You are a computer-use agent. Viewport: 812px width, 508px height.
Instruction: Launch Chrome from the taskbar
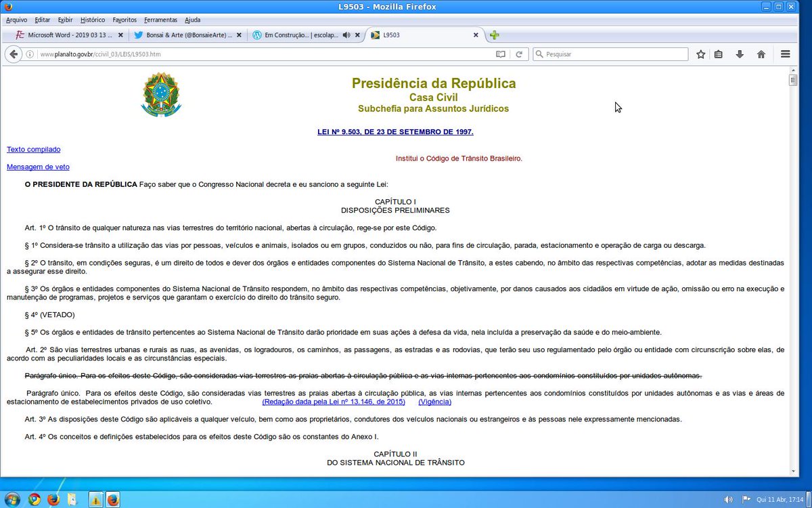pyautogui.click(x=35, y=499)
